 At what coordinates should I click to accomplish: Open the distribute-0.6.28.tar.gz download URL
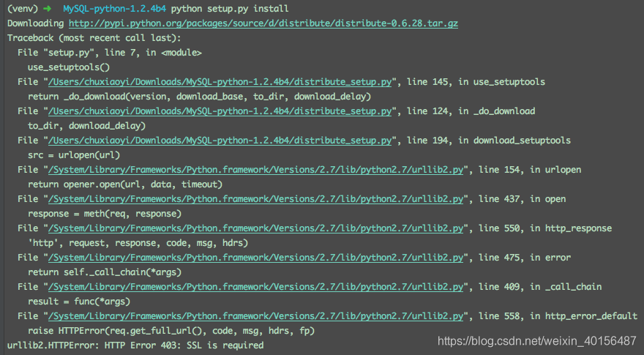coord(263,23)
